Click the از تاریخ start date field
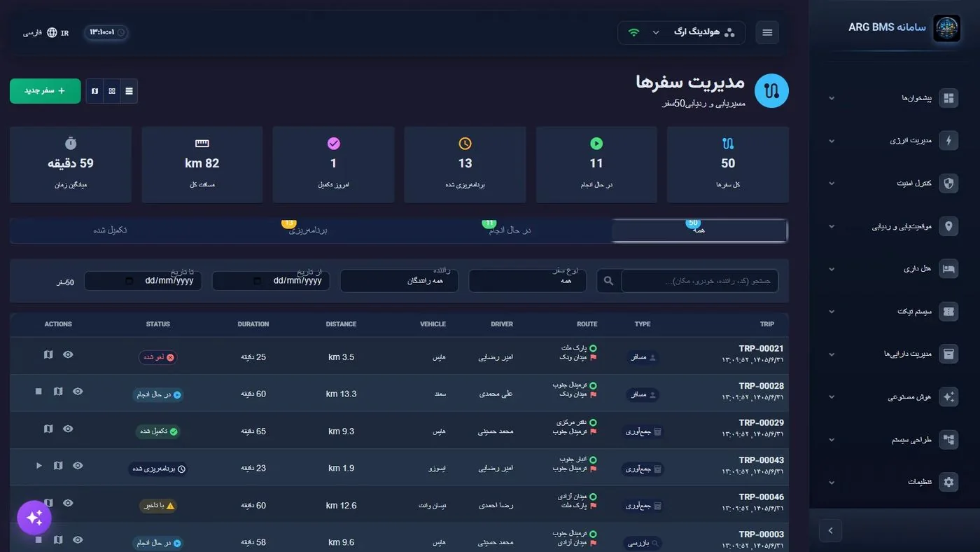Viewport: 980px width, 552px height. click(x=271, y=281)
